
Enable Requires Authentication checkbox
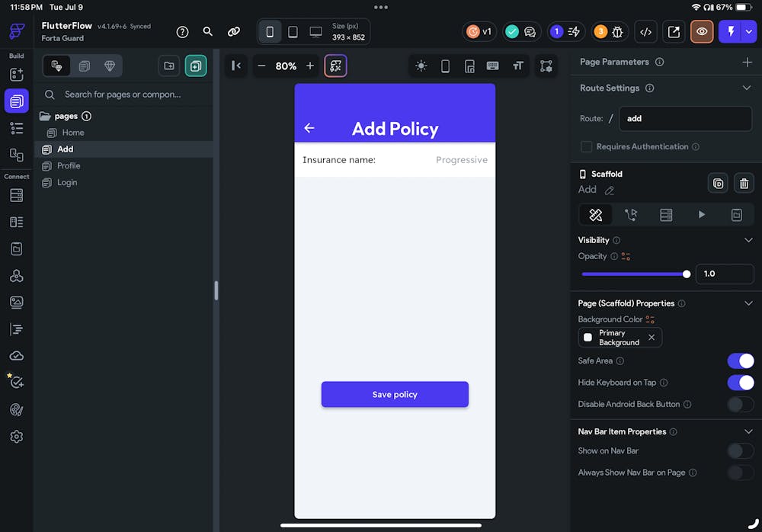coord(586,146)
